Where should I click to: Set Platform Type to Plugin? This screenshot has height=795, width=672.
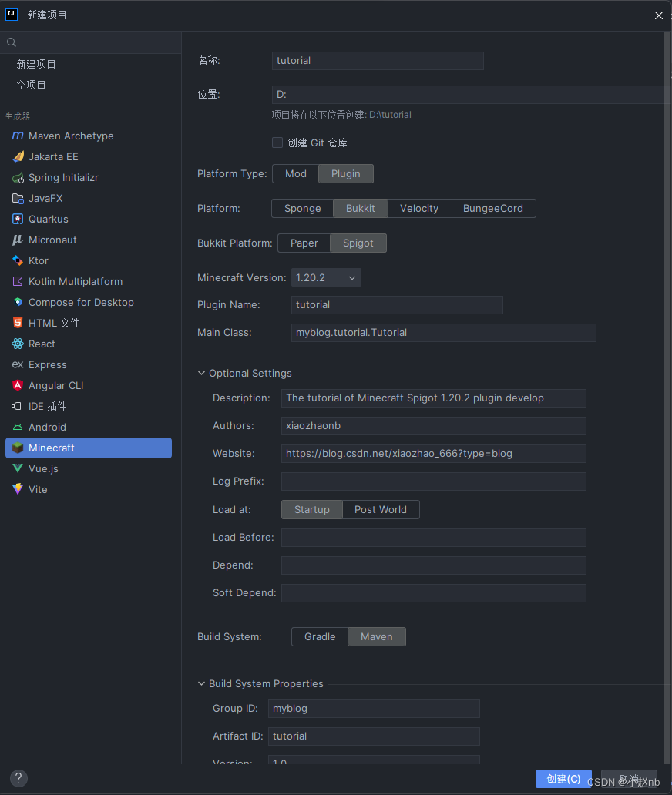[x=346, y=173]
